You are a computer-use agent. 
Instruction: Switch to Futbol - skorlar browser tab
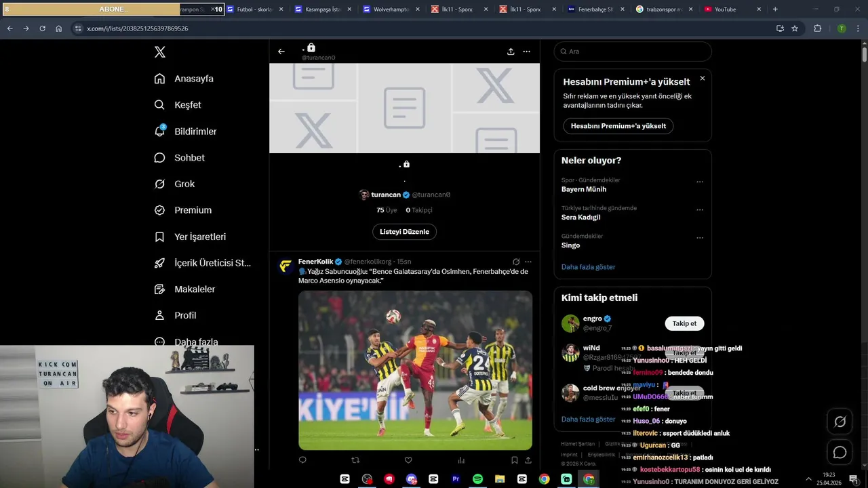pyautogui.click(x=255, y=9)
